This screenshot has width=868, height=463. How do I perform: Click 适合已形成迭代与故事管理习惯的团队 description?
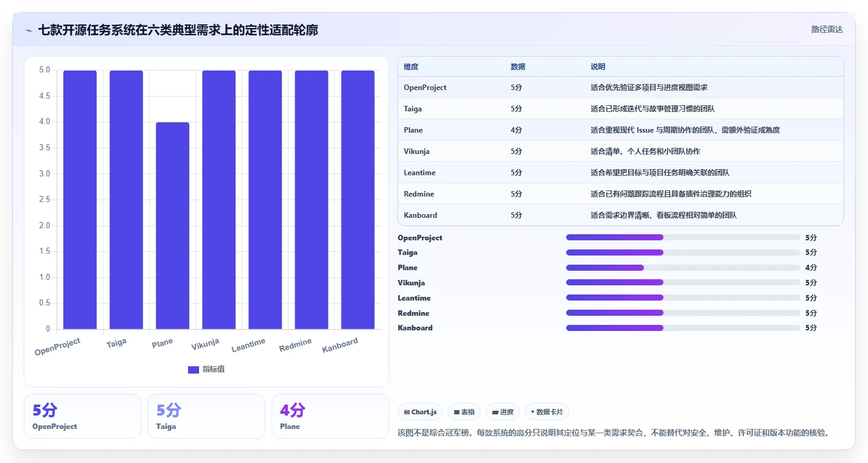point(653,109)
